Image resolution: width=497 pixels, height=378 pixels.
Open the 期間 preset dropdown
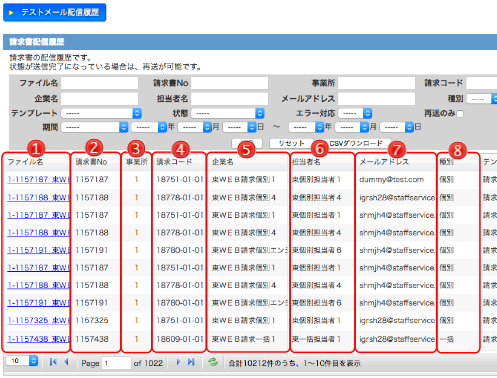[95, 127]
